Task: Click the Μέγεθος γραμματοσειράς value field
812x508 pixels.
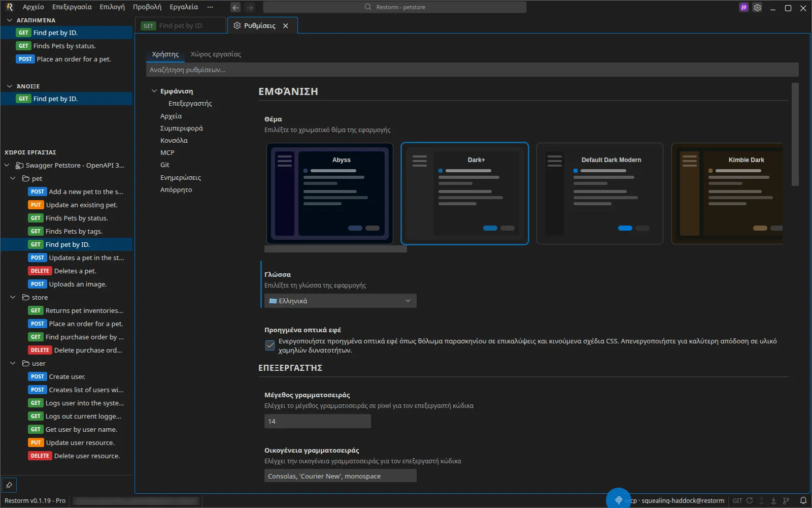Action: click(318, 421)
